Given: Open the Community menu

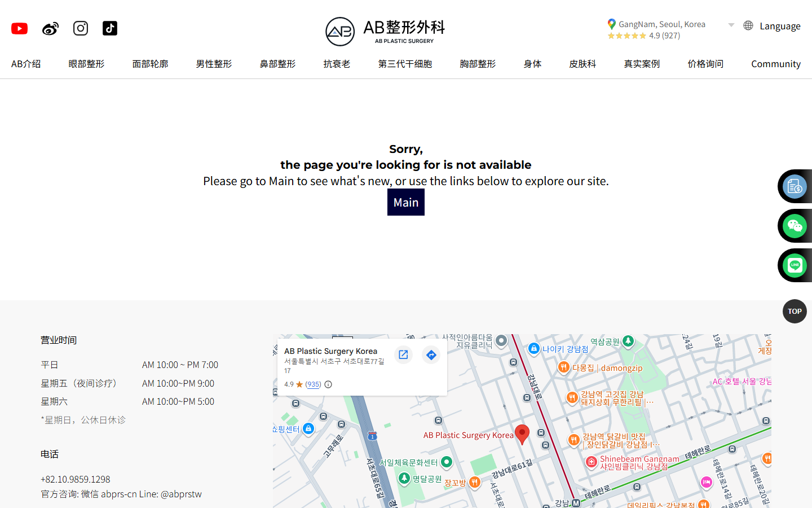Looking at the screenshot, I should [x=776, y=64].
